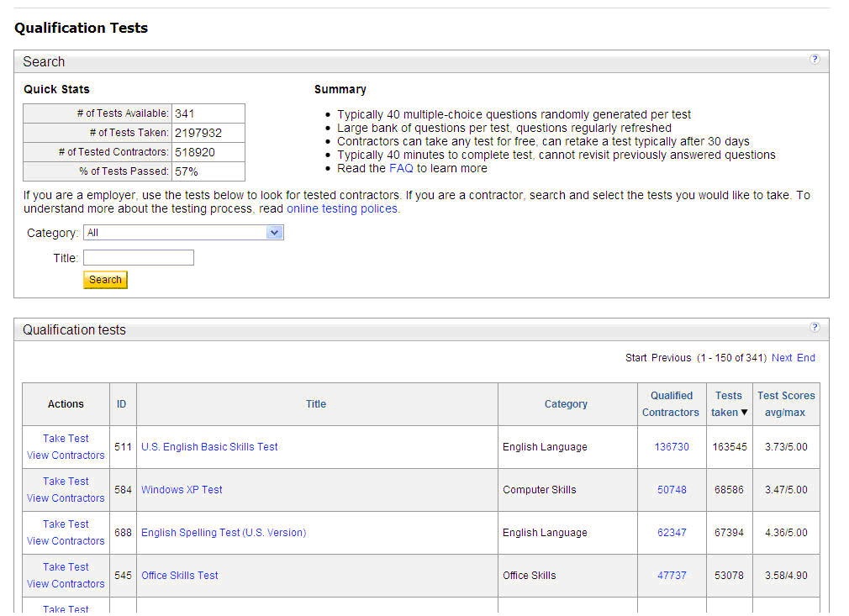Select tests passed value 57%

pyautogui.click(x=187, y=171)
